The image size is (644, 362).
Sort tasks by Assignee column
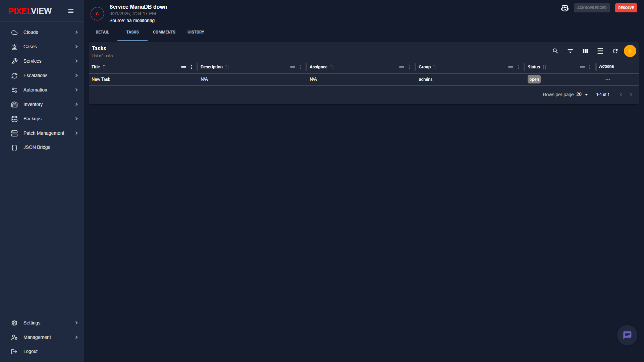[x=332, y=67]
